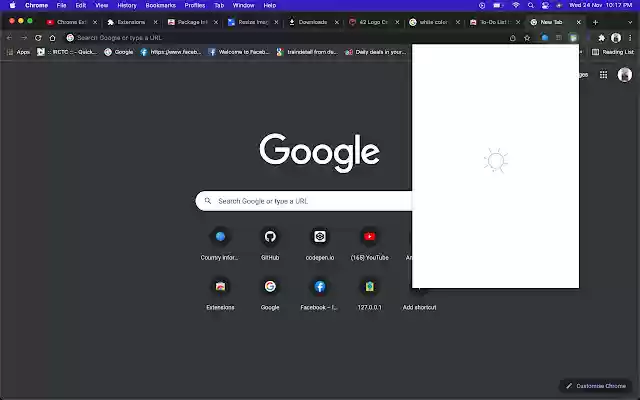
Task: Open the YouTube shortcut
Action: [x=369, y=244]
